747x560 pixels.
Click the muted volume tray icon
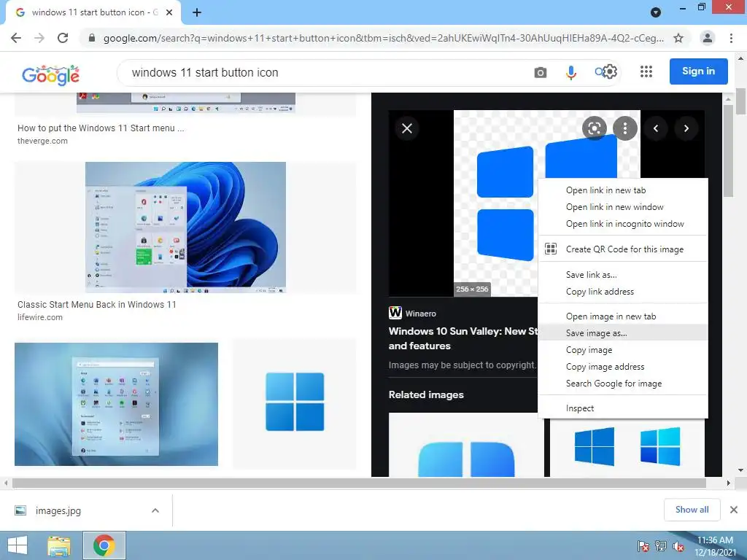(678, 546)
